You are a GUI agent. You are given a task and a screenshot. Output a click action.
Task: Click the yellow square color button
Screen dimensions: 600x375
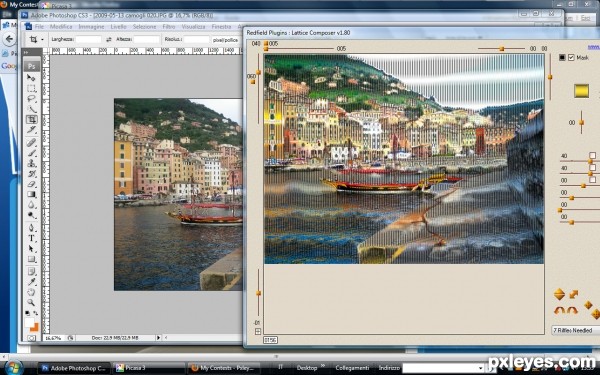click(x=581, y=91)
